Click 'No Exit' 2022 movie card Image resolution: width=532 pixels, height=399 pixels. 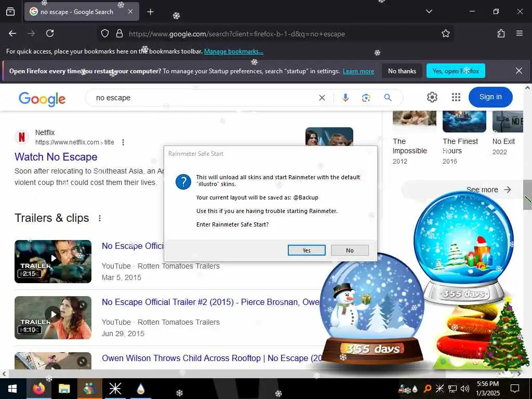[508, 134]
